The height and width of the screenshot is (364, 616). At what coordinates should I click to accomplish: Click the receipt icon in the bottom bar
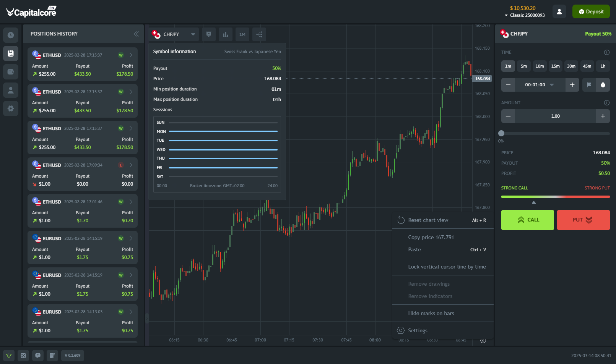pyautogui.click(x=52, y=356)
